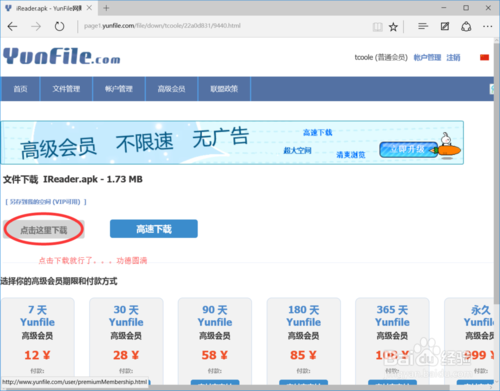Open a new browser tab

[x=106, y=8]
